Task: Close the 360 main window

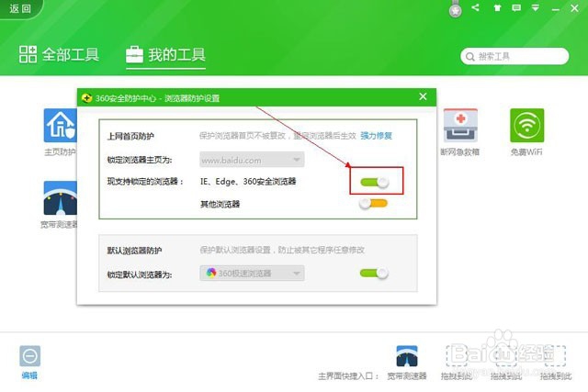Action: click(x=574, y=8)
